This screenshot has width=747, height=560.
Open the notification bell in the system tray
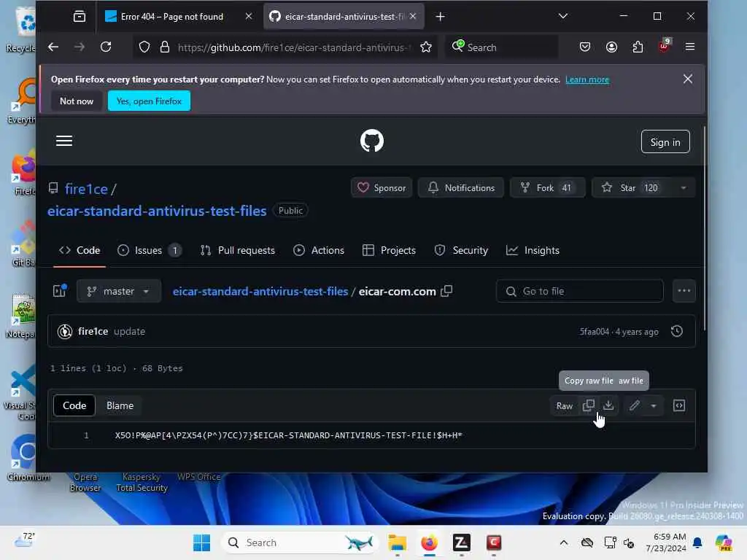[x=697, y=542]
